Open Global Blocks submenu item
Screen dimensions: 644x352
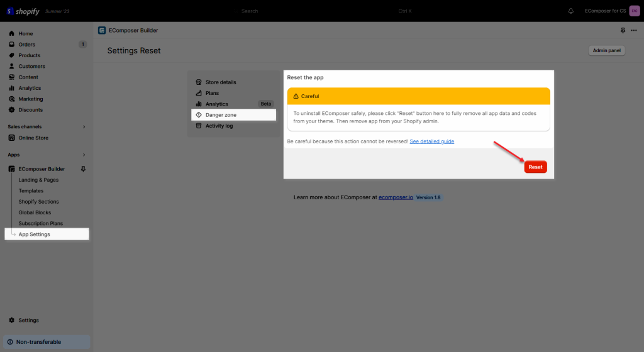[35, 212]
